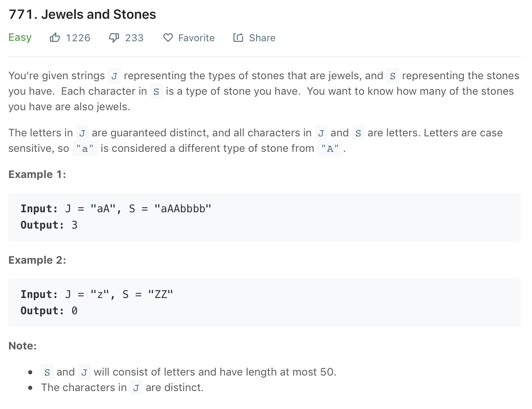The width and height of the screenshot is (532, 409).
Task: Click the thumbs-down dislike icon
Action: coord(114,38)
